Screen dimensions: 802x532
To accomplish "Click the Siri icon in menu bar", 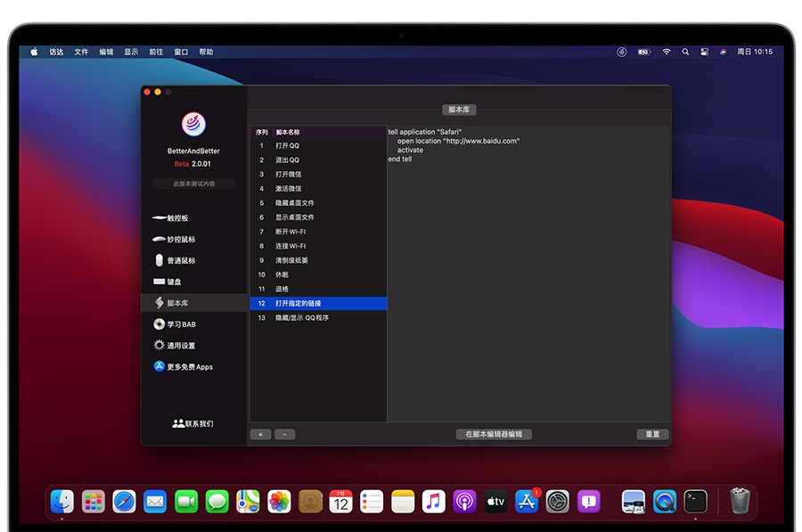I will point(723,52).
